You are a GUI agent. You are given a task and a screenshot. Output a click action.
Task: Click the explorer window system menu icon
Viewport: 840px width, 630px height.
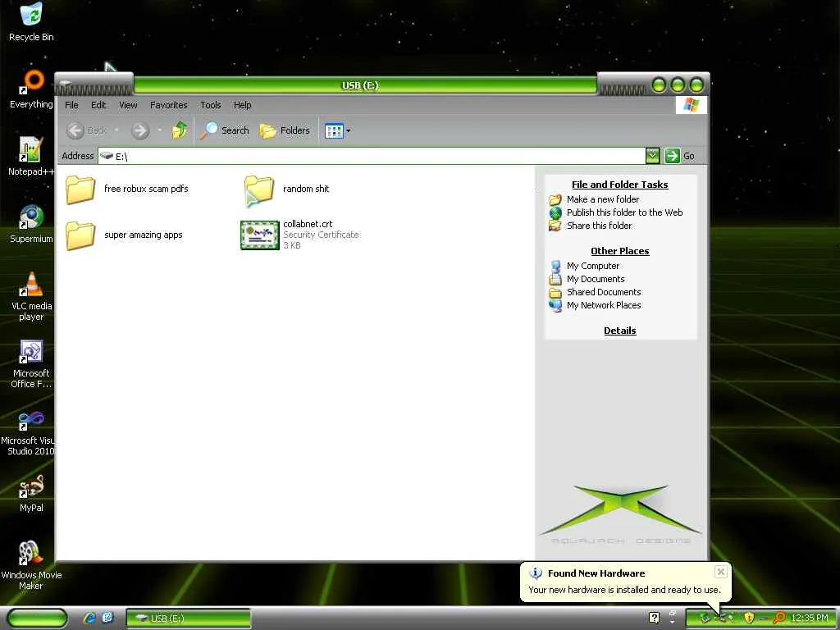pyautogui.click(x=66, y=83)
